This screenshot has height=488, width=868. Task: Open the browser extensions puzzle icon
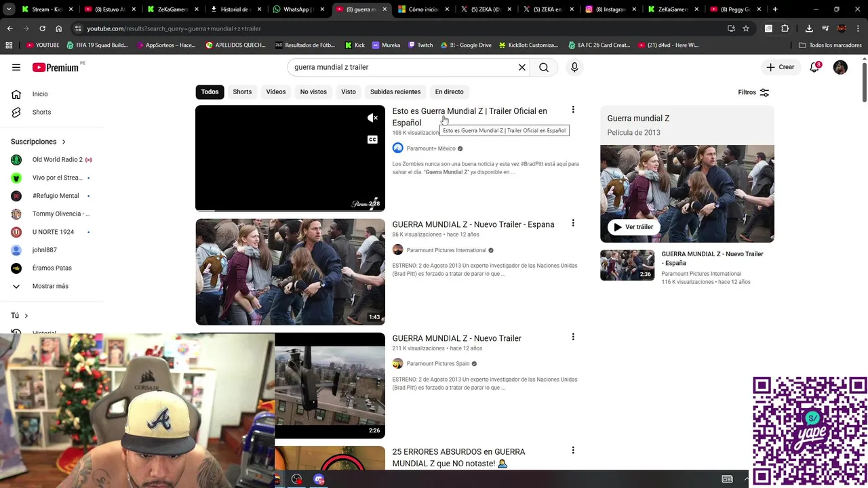coord(785,28)
